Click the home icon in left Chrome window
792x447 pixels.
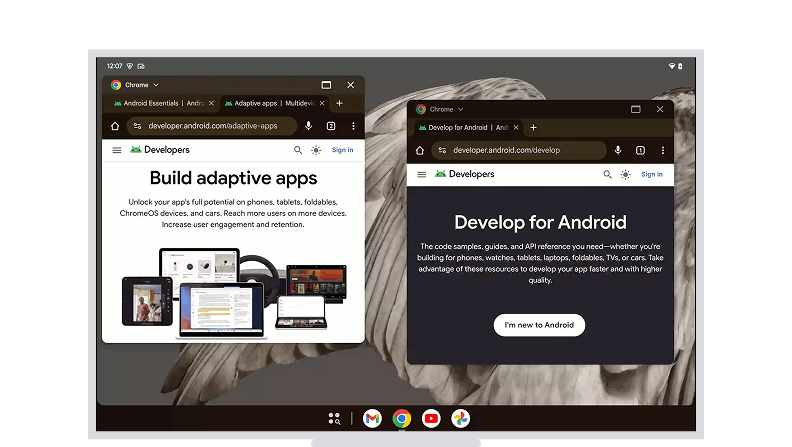click(x=115, y=126)
